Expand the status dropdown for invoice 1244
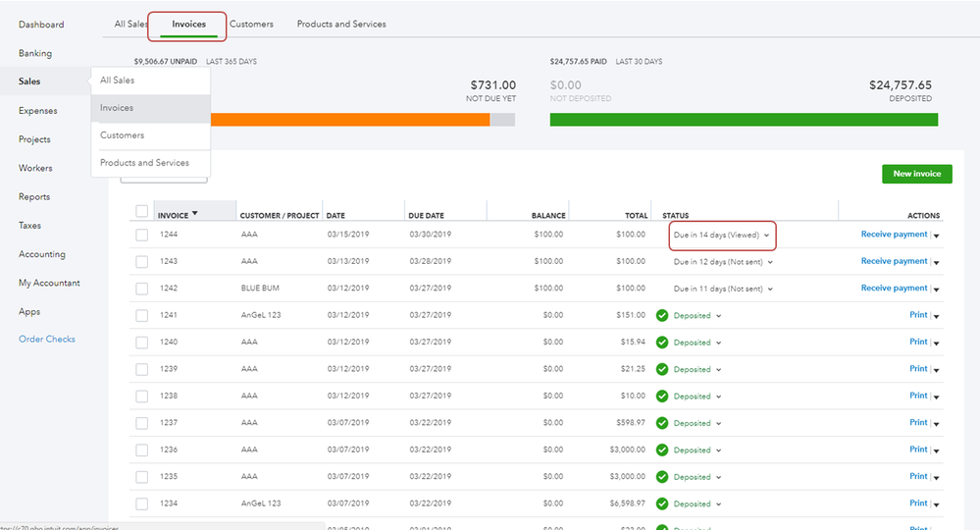 (766, 236)
